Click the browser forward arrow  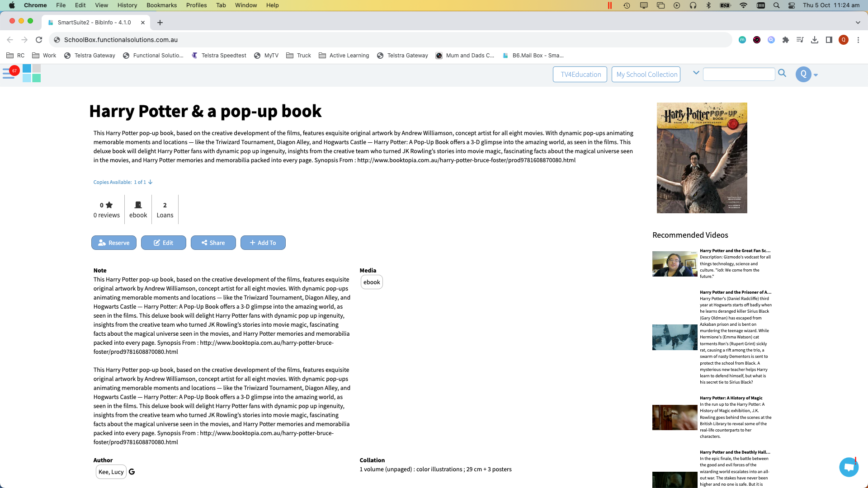point(24,40)
